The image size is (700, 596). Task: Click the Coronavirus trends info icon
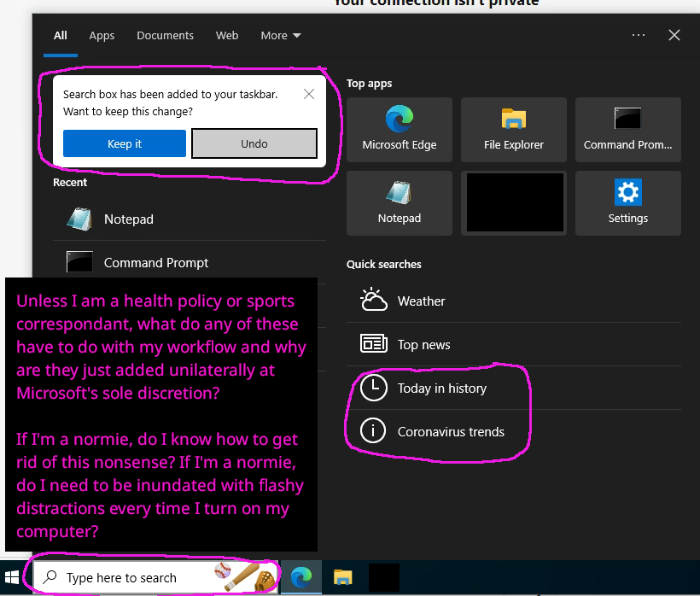click(373, 431)
